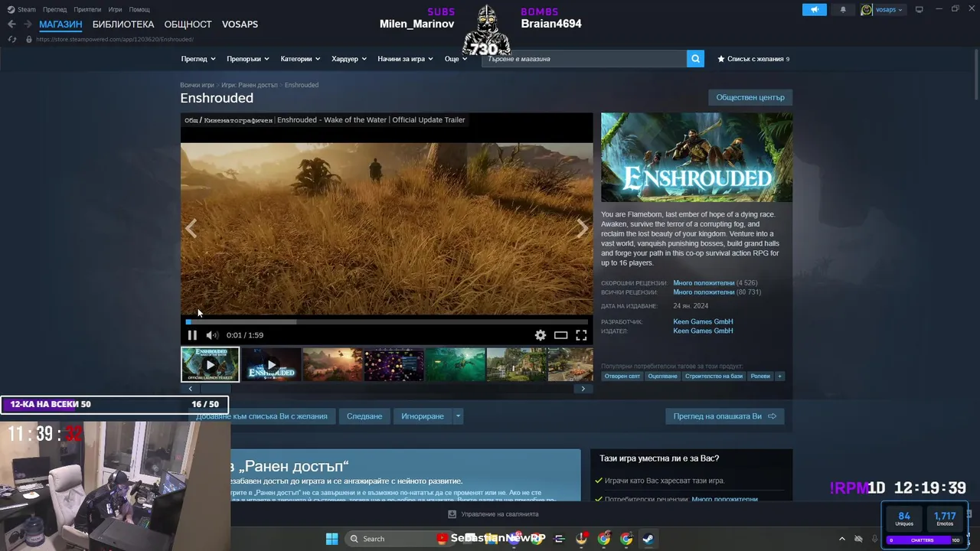
Task: Reload the store page
Action: (x=11, y=39)
